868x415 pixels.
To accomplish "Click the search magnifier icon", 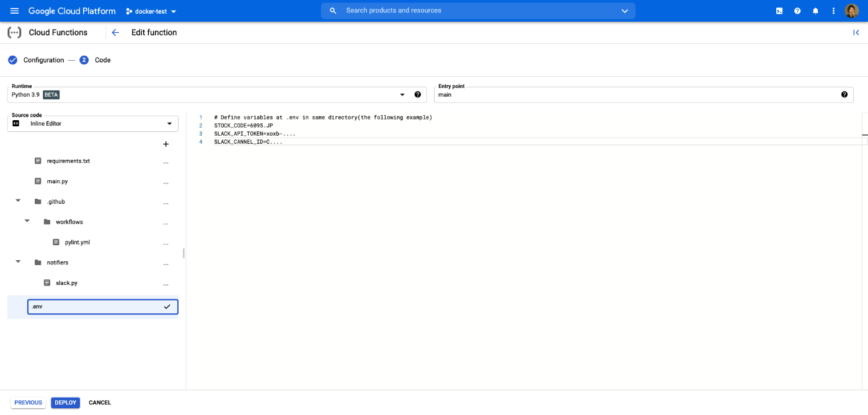I will (x=333, y=11).
